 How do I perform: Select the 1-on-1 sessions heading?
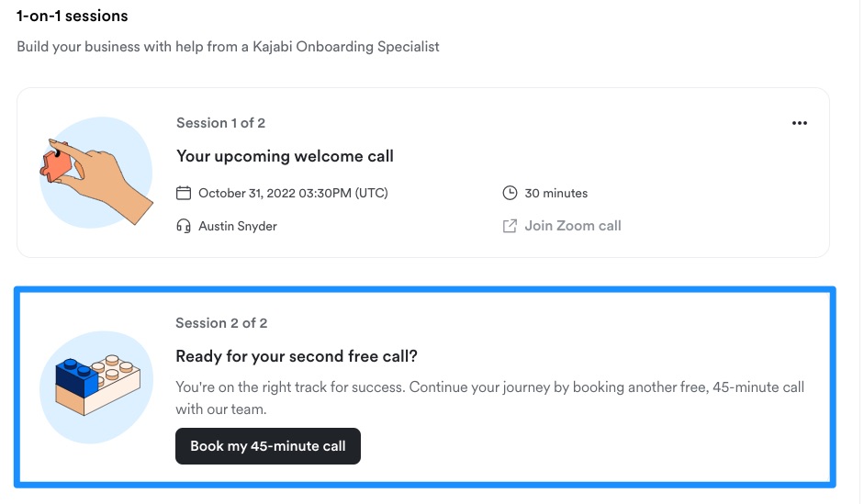[73, 16]
